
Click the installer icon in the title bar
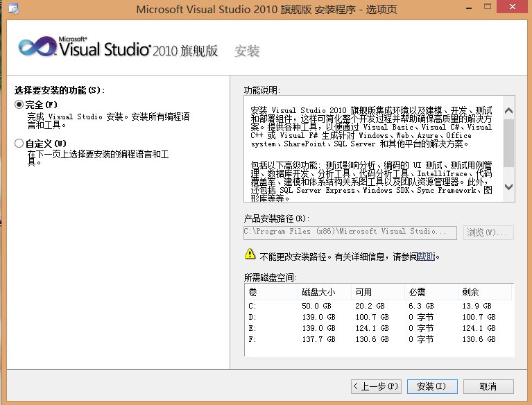14,8
